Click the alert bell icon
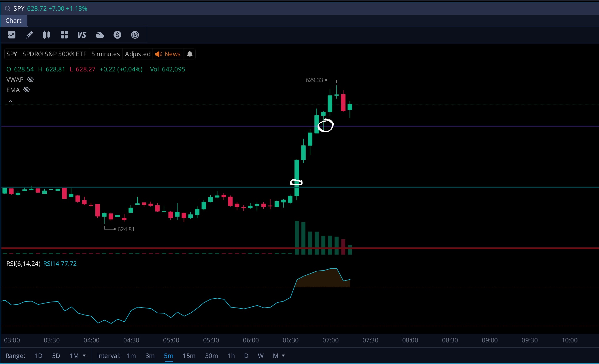This screenshot has height=364, width=599. click(190, 54)
